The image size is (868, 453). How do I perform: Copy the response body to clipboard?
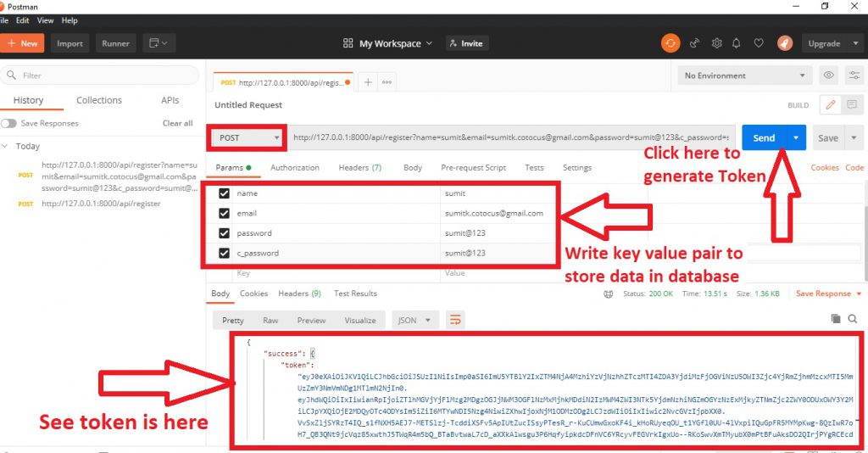tap(835, 319)
